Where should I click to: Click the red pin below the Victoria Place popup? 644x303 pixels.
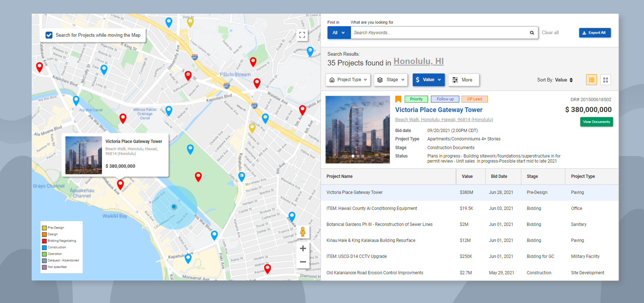pyautogui.click(x=120, y=184)
